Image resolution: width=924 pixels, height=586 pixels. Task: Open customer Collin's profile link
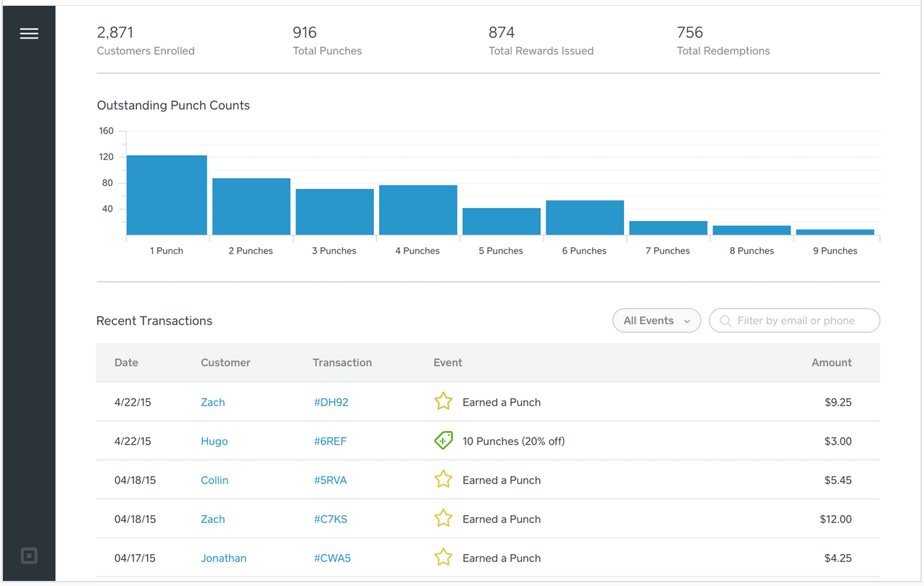pos(215,480)
